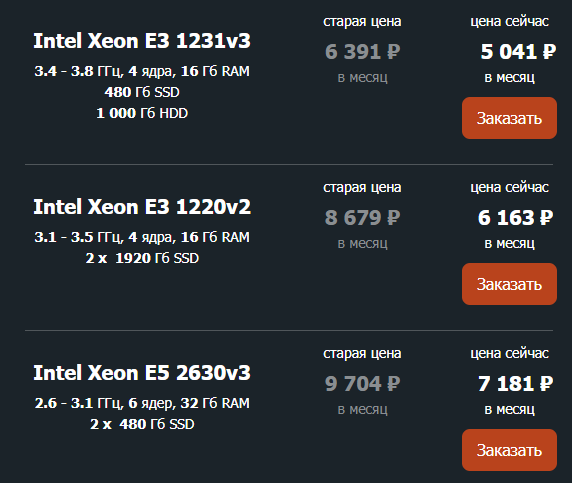Click the 3.1 - 3.5 ГГц spec line

(x=142, y=237)
